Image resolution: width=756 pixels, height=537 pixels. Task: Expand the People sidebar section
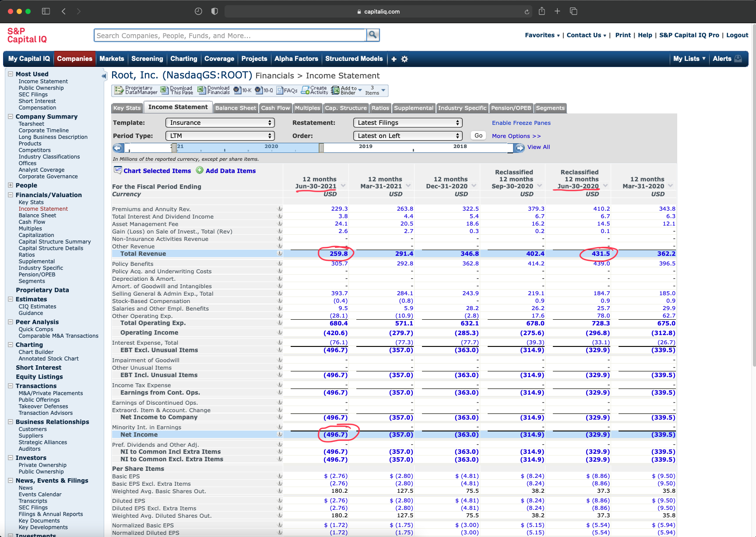[10, 185]
